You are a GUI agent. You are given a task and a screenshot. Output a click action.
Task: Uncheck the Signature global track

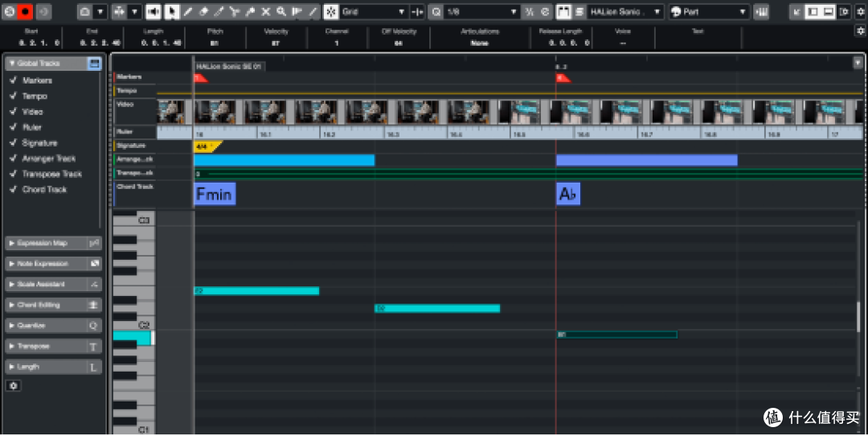[x=14, y=142]
